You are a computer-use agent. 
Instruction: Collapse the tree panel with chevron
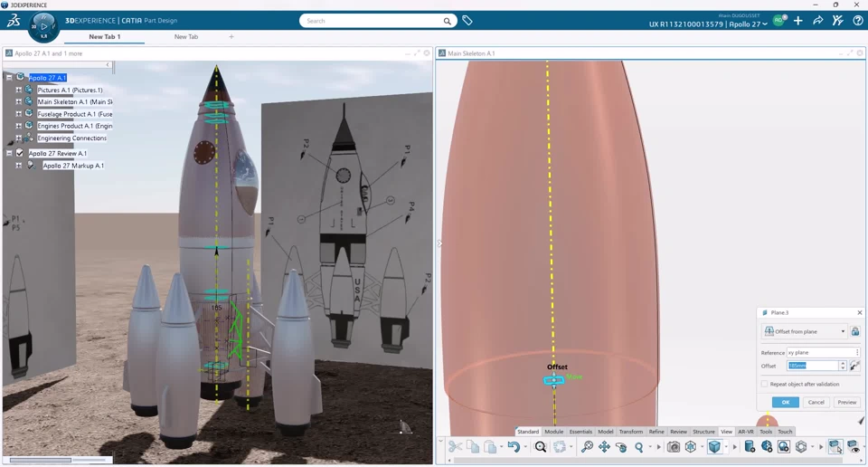click(108, 65)
